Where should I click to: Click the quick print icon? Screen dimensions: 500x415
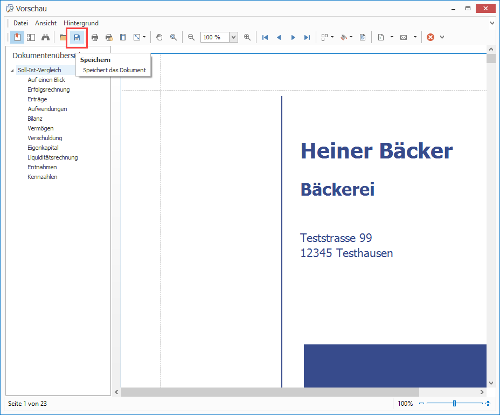(x=109, y=37)
